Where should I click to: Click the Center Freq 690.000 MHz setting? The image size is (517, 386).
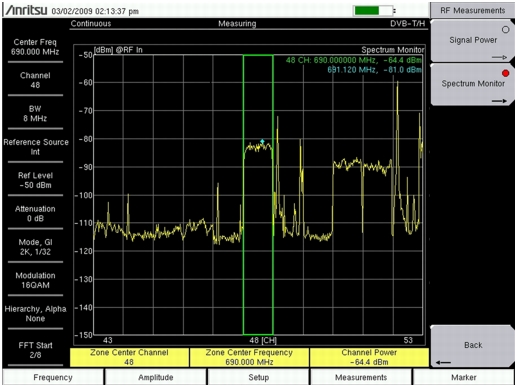pos(35,47)
